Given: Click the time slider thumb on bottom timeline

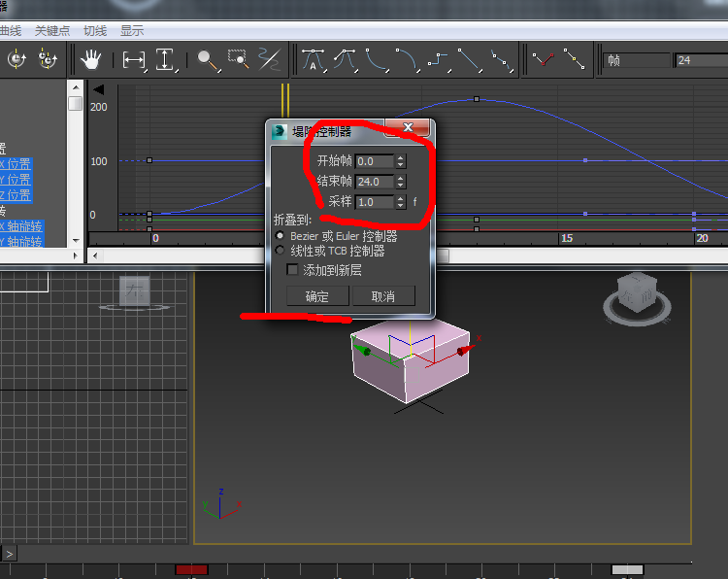Looking at the screenshot, I should 627,569.
